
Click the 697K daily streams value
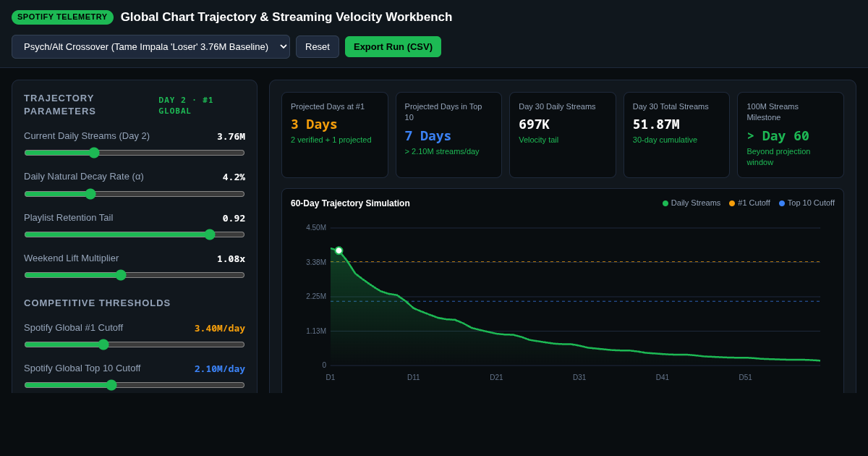pos(534,124)
